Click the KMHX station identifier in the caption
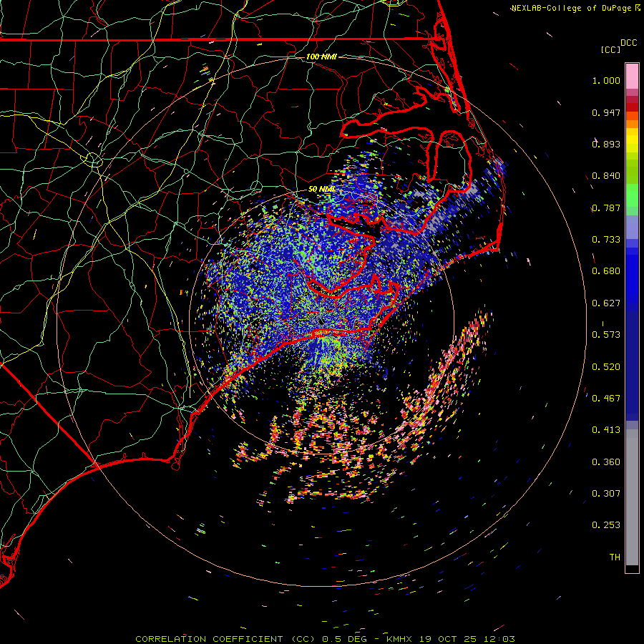 tap(401, 639)
